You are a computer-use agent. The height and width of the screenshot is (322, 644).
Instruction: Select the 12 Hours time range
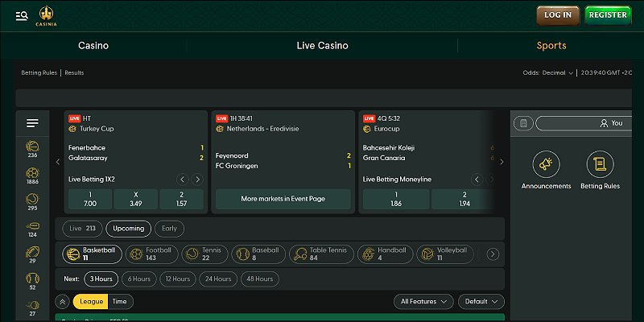(178, 279)
